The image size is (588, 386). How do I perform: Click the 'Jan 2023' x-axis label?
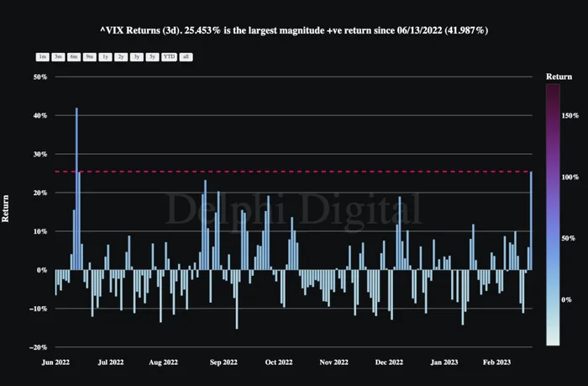(444, 362)
